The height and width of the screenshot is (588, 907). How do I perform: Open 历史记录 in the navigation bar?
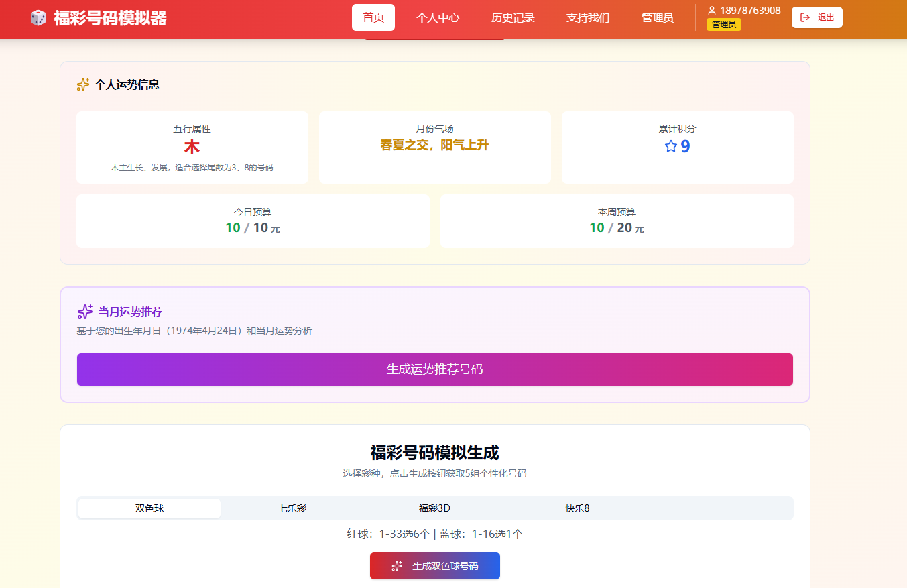513,17
